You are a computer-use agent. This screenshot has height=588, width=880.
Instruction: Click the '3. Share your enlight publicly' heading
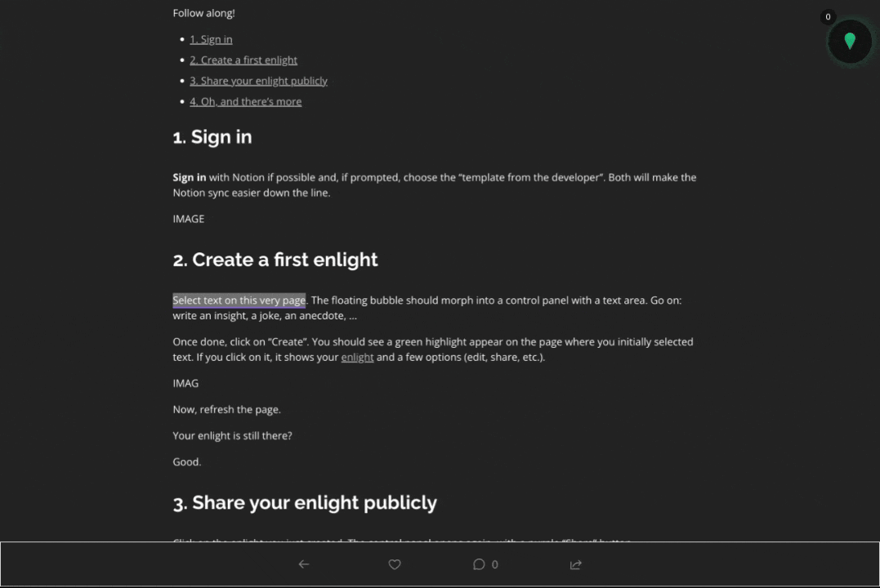305,503
